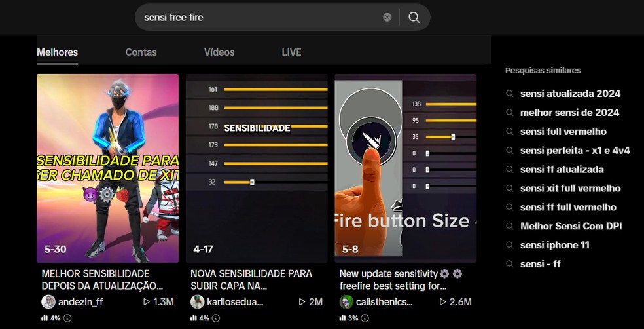Click search icon beside 'sensi perfeita - x1 e 4v4'

[510, 151]
